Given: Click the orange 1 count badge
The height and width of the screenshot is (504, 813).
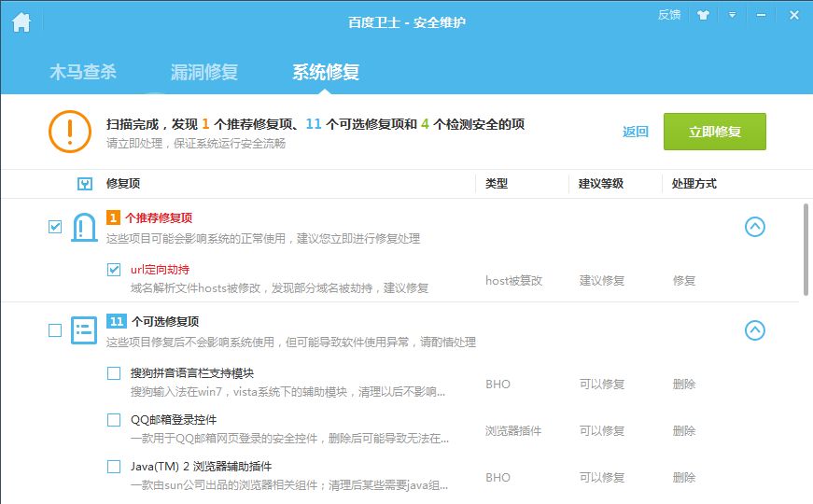Looking at the screenshot, I should pos(113,217).
